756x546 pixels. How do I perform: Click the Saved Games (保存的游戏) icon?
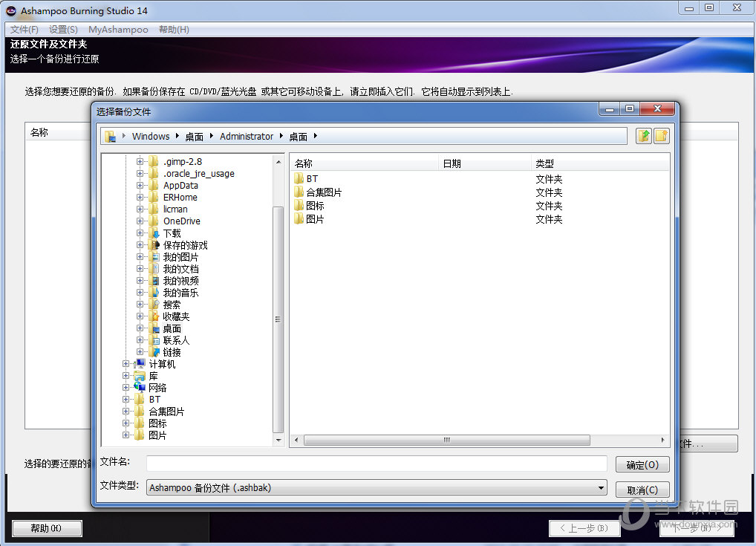coord(154,245)
